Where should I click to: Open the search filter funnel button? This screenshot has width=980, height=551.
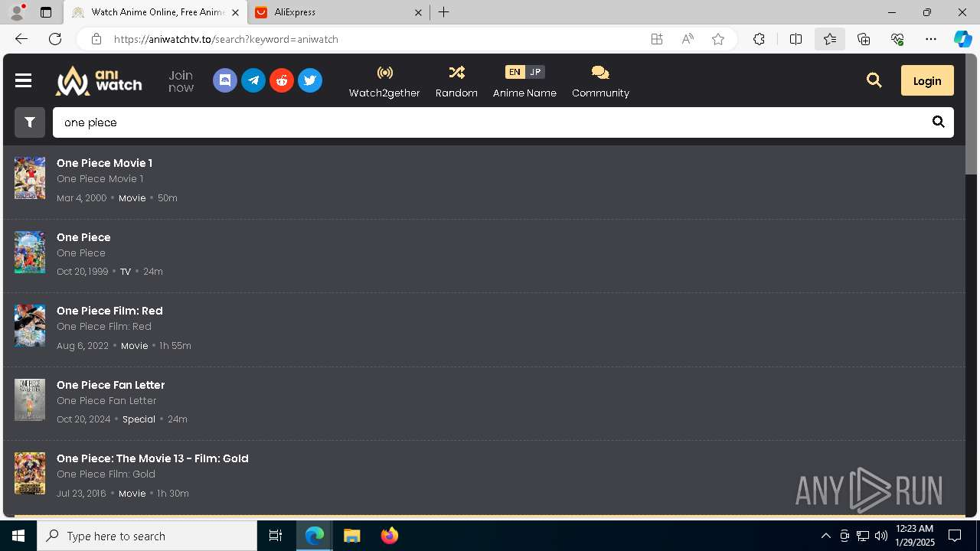(30, 122)
